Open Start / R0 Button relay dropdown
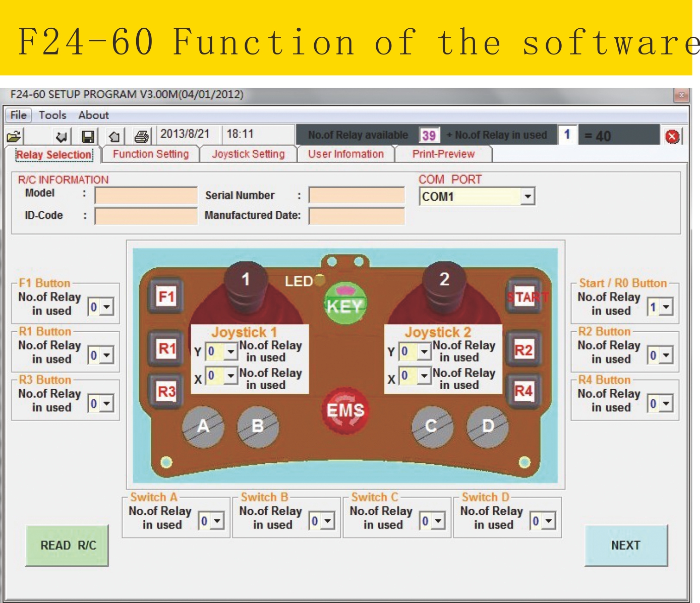The image size is (700, 603). pyautogui.click(x=666, y=307)
